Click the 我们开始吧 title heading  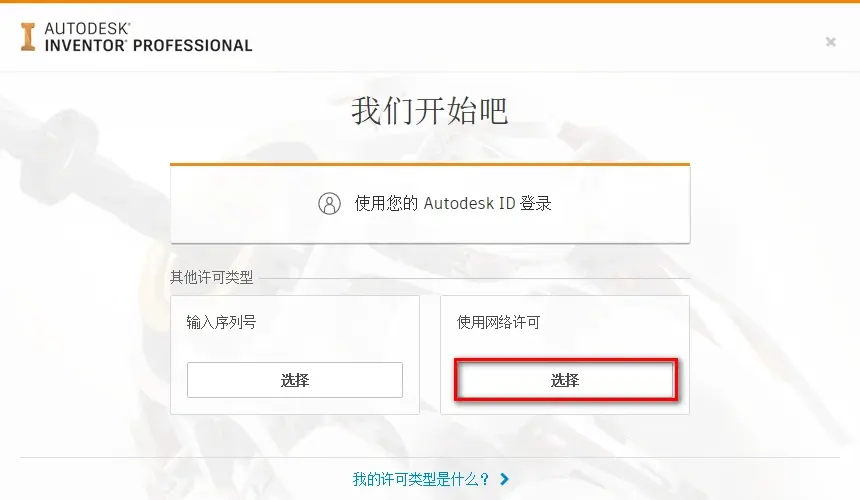tap(429, 110)
